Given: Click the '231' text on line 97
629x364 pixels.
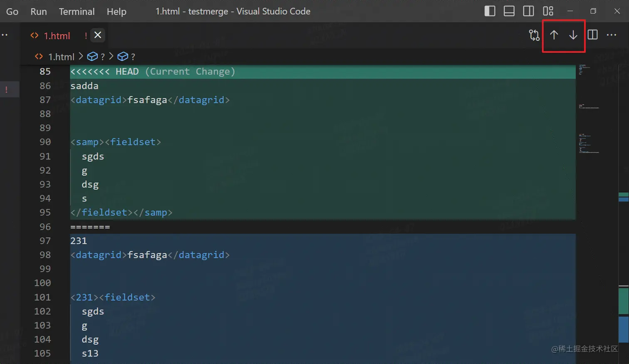Looking at the screenshot, I should pos(79,241).
